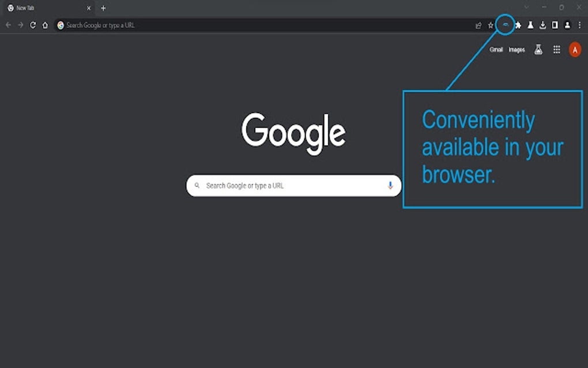This screenshot has width=588, height=368.
Task: Open the Extensions puzzle piece menu
Action: (x=518, y=25)
